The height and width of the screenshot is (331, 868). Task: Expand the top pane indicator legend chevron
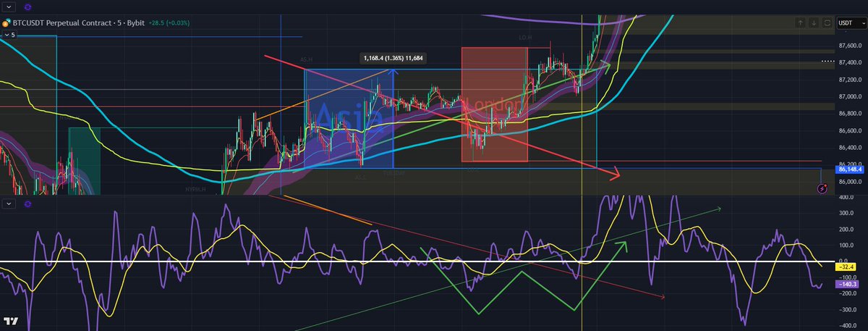coord(10,6)
